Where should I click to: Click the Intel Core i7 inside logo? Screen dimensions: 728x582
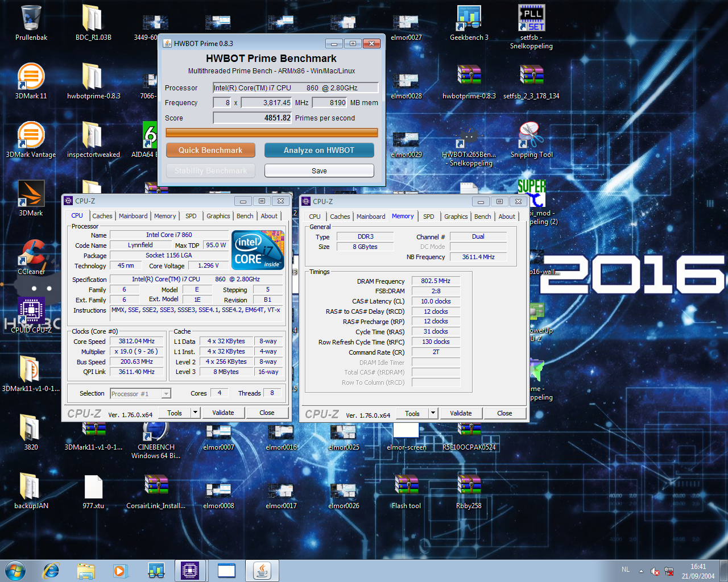coord(258,250)
